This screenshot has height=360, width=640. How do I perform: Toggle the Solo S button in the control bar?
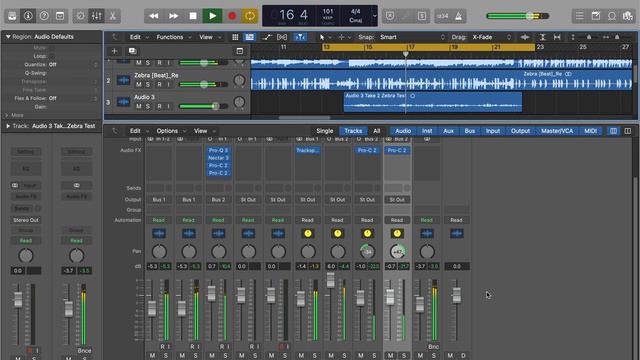coord(422,16)
